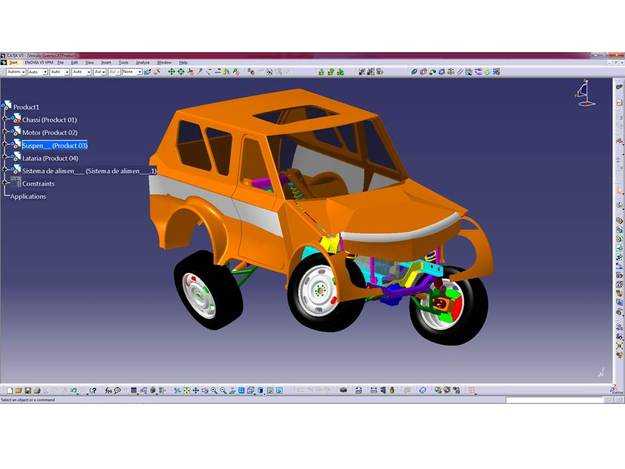Open the ENOVIA V5 VPM menu
This screenshot has width=625, height=469.
click(x=39, y=63)
